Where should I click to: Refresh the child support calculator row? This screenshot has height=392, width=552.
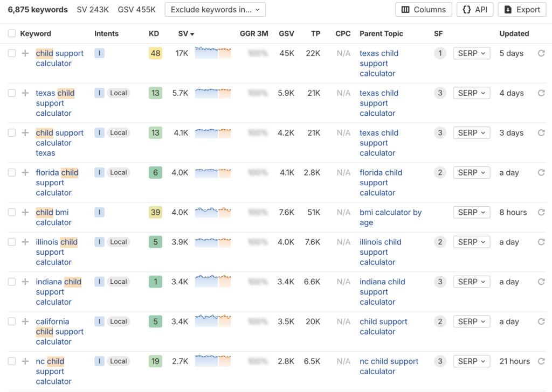[x=541, y=53]
